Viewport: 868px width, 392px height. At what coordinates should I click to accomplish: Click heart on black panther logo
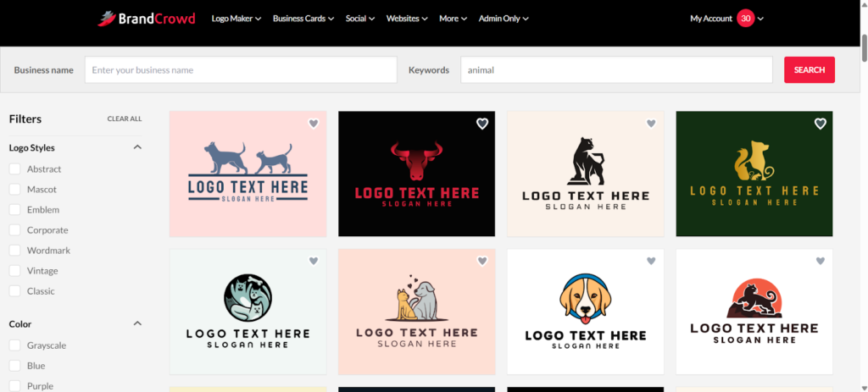tap(651, 124)
